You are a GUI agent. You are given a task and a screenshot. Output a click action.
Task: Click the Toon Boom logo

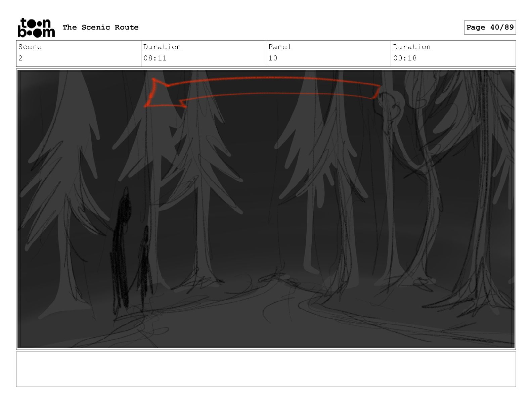point(36,27)
